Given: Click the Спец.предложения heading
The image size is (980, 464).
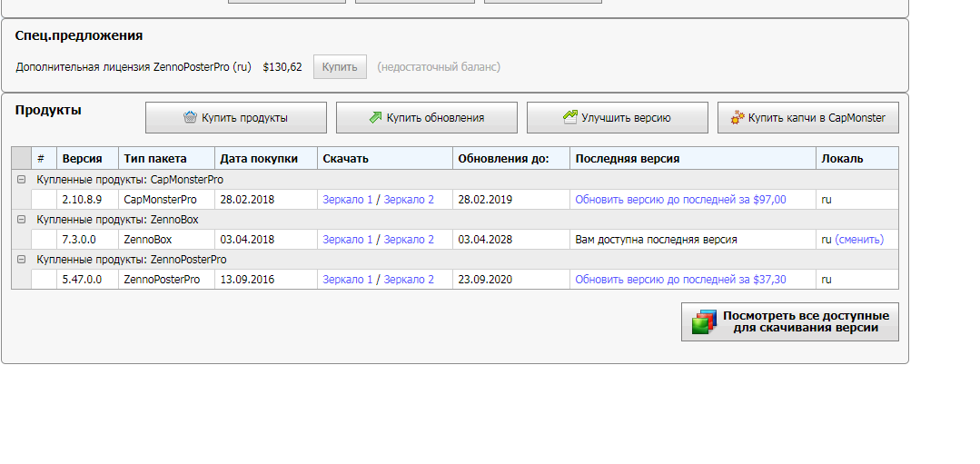Looking at the screenshot, I should tap(79, 36).
